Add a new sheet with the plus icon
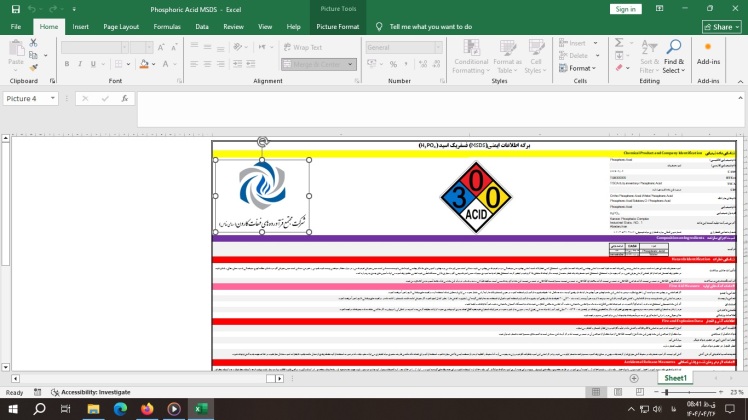 tap(634, 379)
